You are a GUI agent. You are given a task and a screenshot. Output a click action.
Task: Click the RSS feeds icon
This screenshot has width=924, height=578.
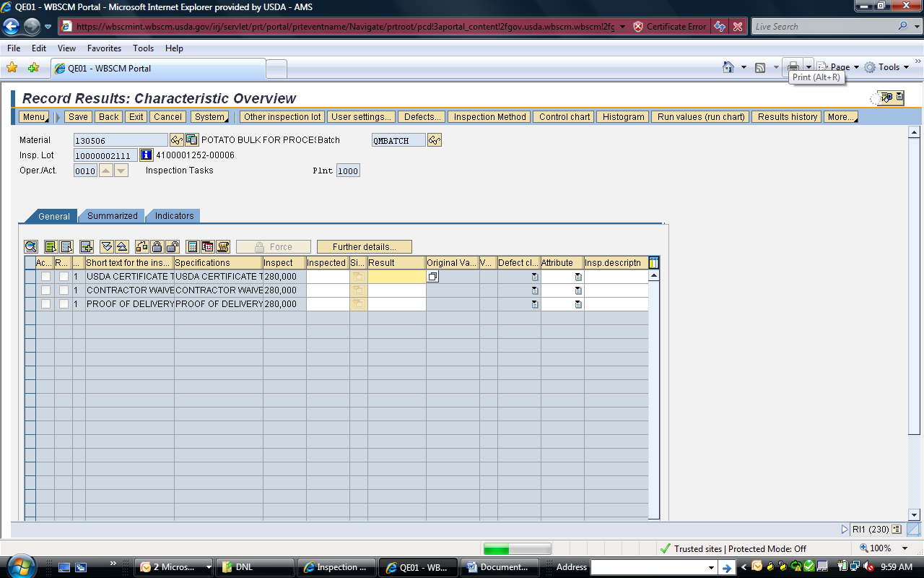(760, 67)
